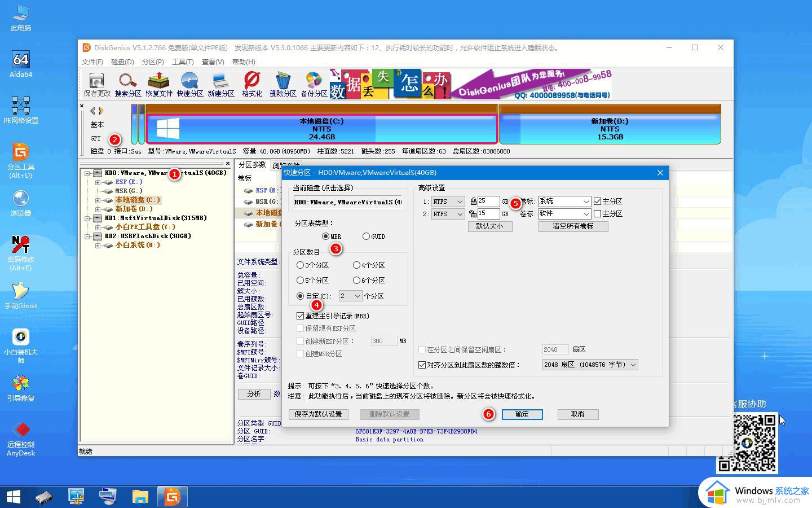Switch to the 分区参数 tab

tap(252, 165)
